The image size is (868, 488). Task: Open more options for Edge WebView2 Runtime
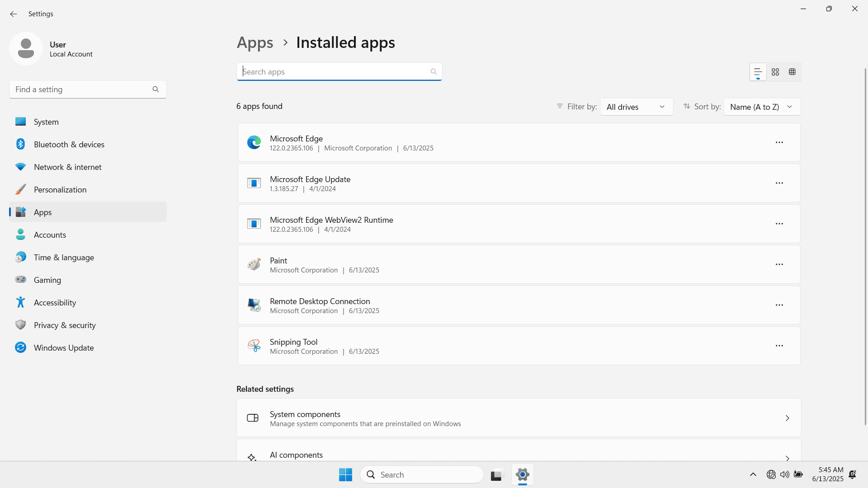click(x=779, y=224)
